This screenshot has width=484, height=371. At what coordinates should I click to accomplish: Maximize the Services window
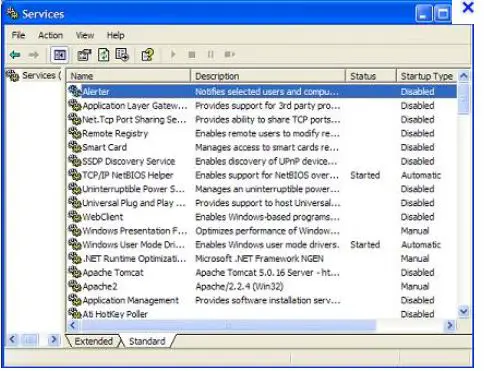click(443, 14)
